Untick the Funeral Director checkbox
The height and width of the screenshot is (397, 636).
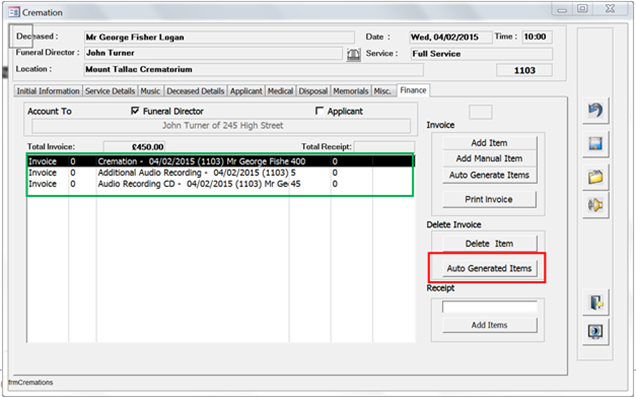[135, 111]
